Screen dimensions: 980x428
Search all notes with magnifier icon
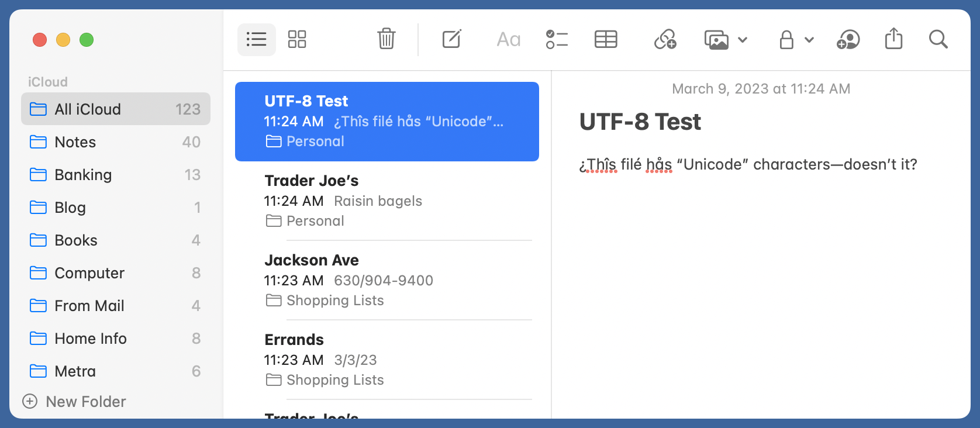(x=938, y=40)
